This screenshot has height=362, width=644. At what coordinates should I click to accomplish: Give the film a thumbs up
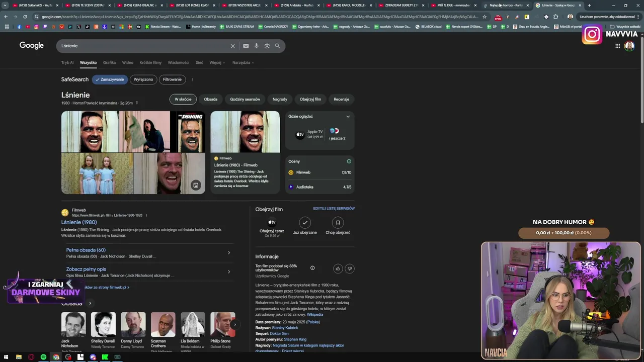tap(338, 268)
